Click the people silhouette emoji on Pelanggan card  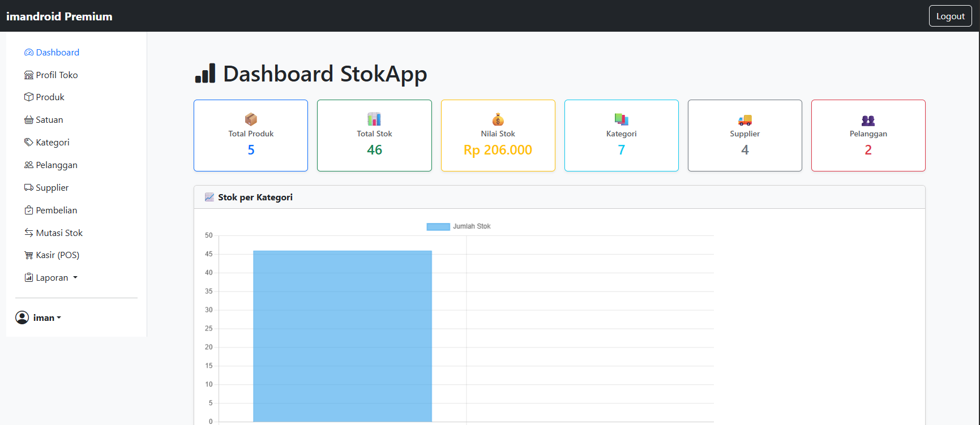click(868, 120)
